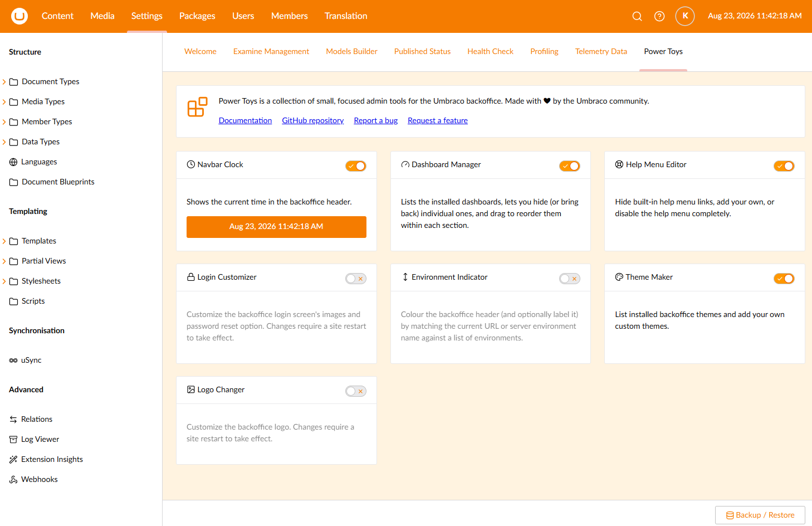Enable the Login Customizer toggle
This screenshot has height=526, width=812.
tap(356, 279)
